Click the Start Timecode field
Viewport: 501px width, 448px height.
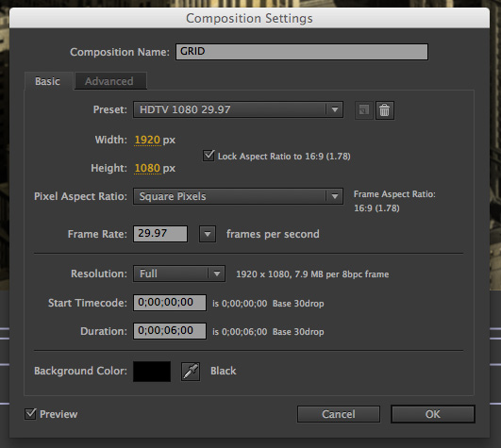tap(170, 303)
